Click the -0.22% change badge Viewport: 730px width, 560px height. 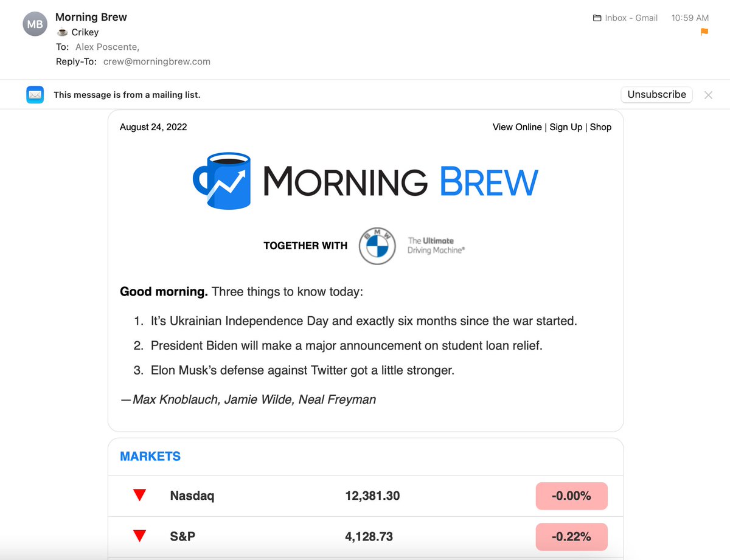(571, 537)
